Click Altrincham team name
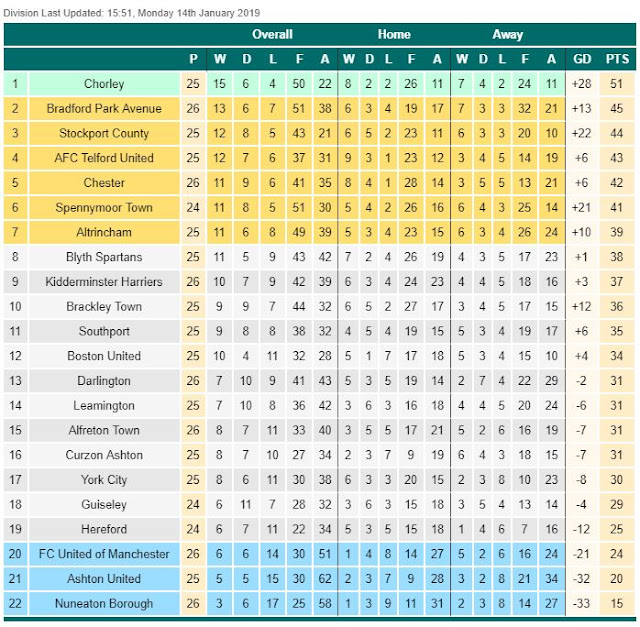This screenshot has width=640, height=627. tap(104, 232)
